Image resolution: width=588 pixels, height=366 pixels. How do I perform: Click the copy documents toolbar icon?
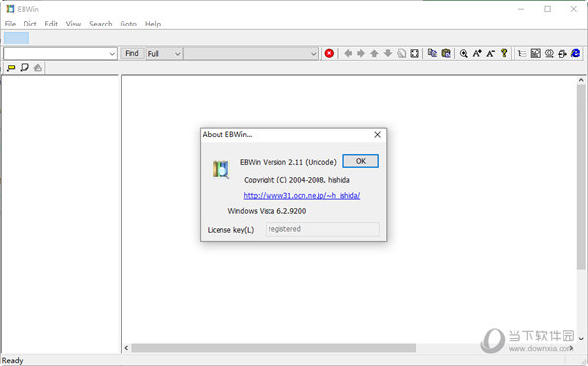click(x=432, y=53)
